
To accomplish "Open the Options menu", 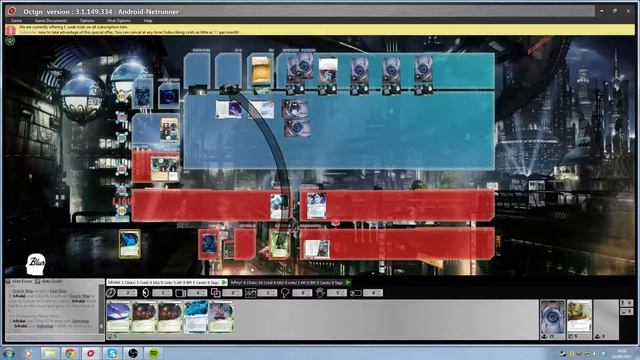I will point(87,20).
